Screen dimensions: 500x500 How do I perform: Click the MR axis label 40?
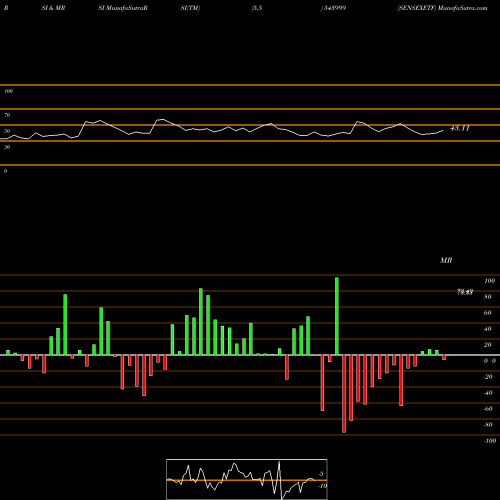(488, 329)
